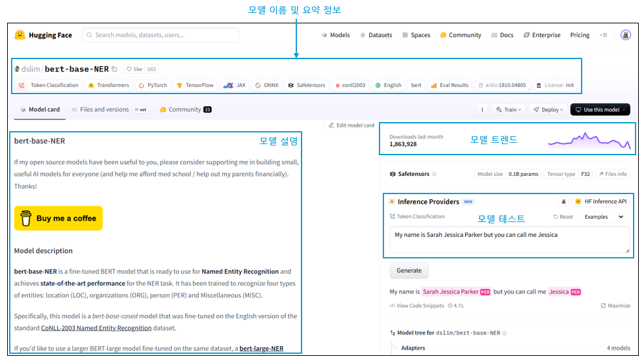Expand the Use this model menu
The height and width of the screenshot is (361, 644).
[600, 110]
